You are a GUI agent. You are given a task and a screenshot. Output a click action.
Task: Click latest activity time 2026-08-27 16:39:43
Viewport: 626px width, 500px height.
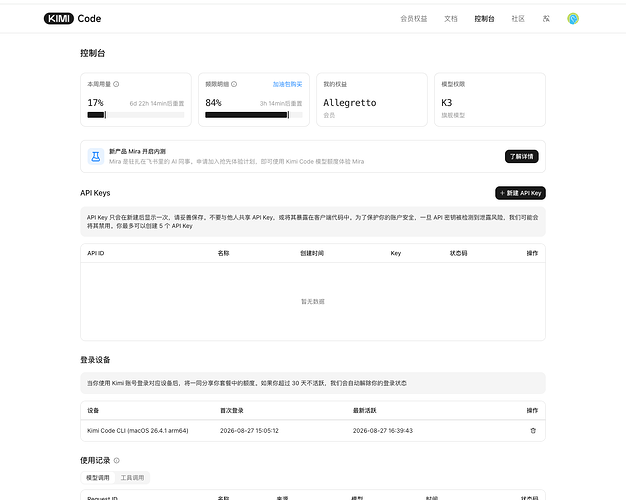pyautogui.click(x=382, y=431)
